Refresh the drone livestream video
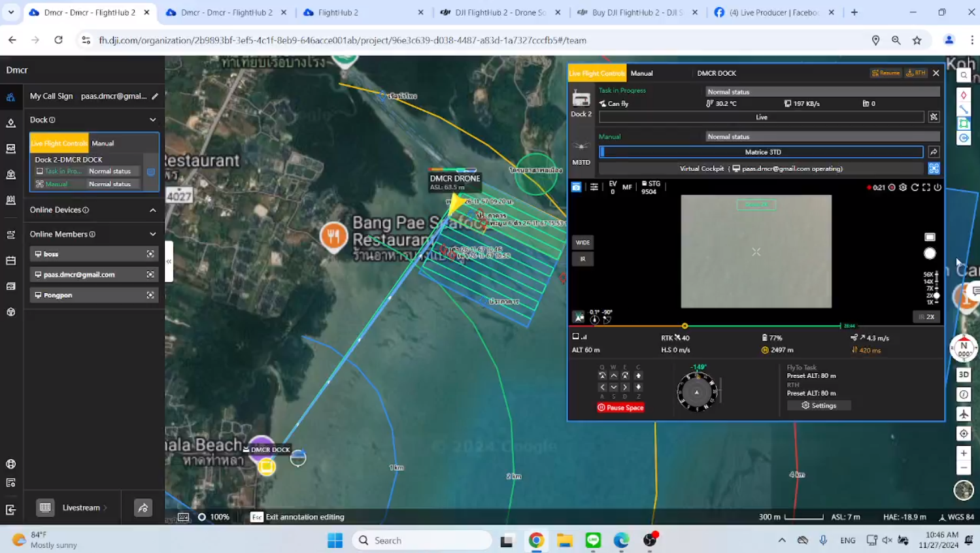Screen dimensions: 980x553 pyautogui.click(x=915, y=187)
